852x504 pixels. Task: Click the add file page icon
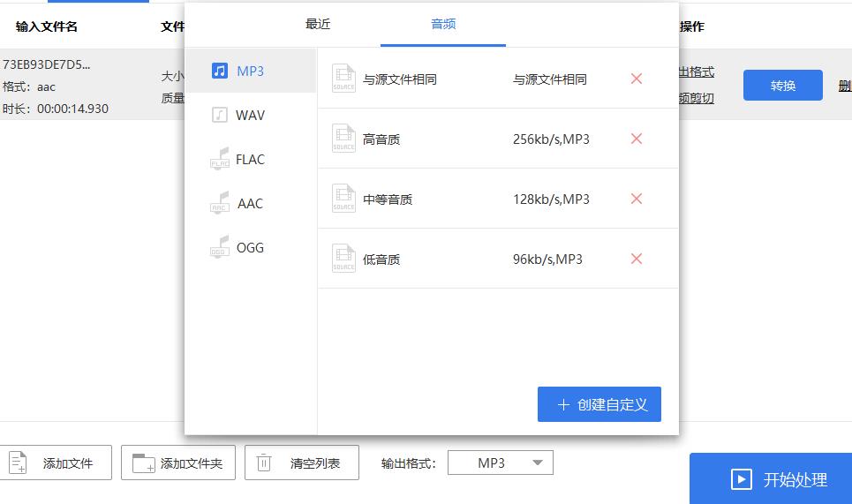(18, 463)
